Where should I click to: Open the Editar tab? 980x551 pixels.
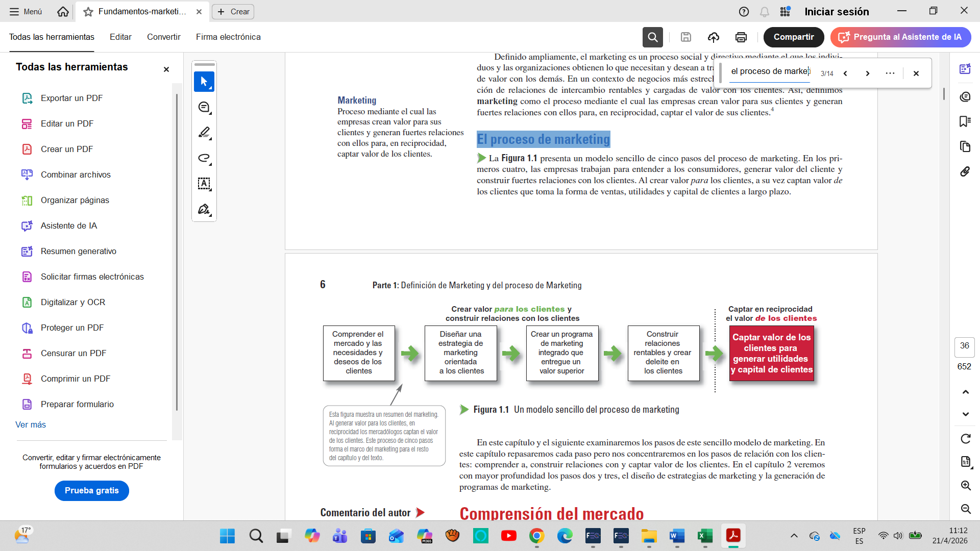pyautogui.click(x=120, y=37)
